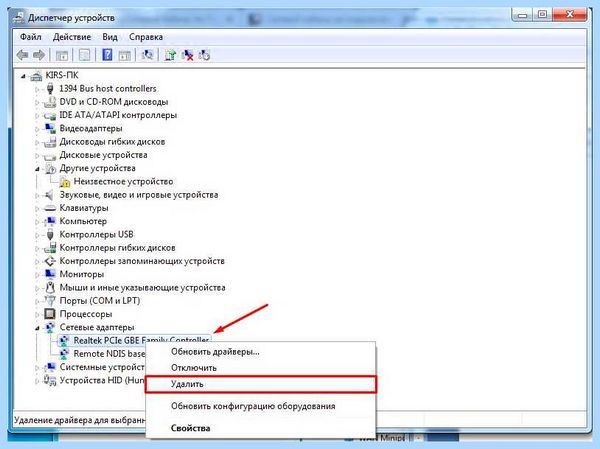Click the Properties sheet toolbar icon
600x449 pixels.
[85, 55]
